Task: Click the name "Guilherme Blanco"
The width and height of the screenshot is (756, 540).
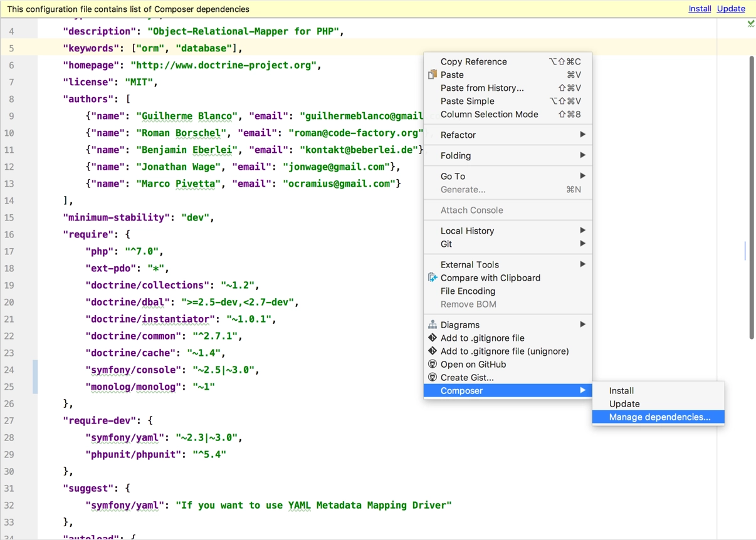Action: [x=187, y=116]
